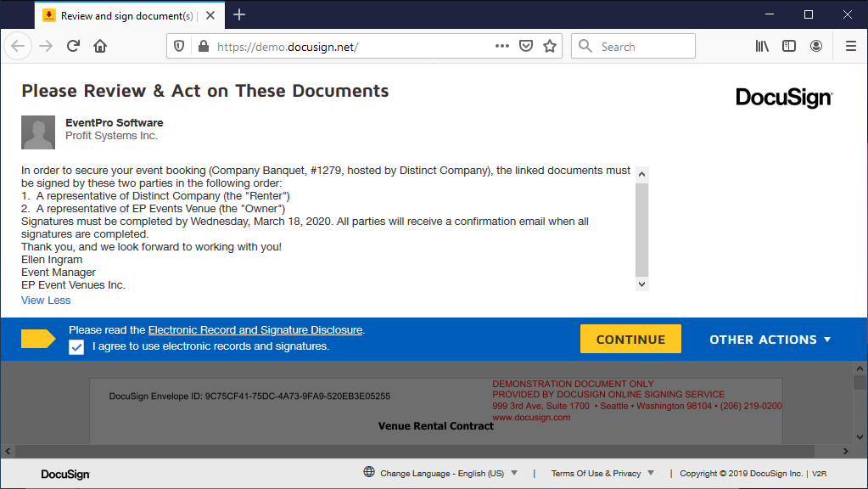Viewport: 868px width, 489px height.
Task: Click the yellow CONTINUE button
Action: coord(630,339)
